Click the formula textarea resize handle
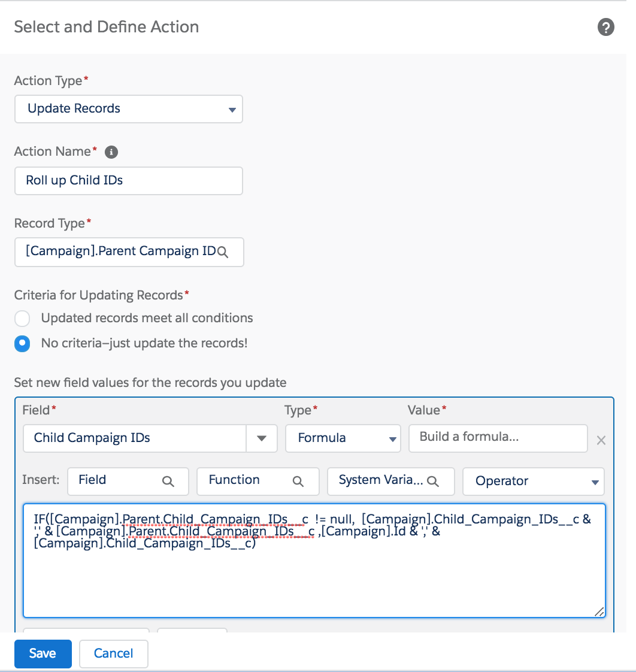636x672 pixels. point(599,612)
